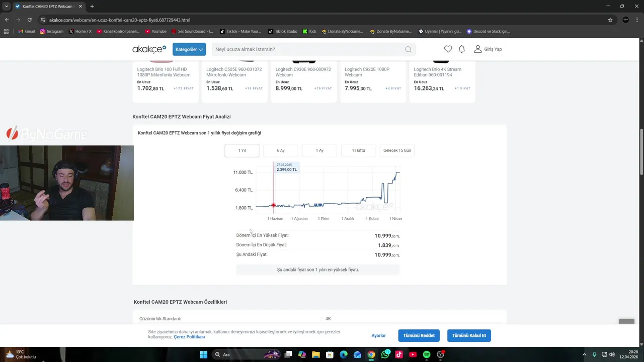Click the Giriş Yap login link
The width and height of the screenshot is (644, 362).
click(488, 49)
